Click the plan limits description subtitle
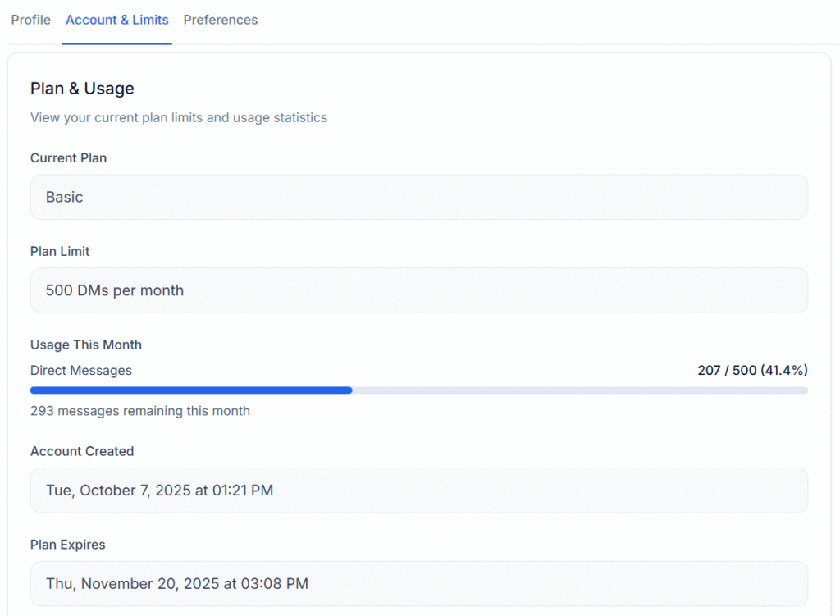The image size is (840, 616). 179,117
